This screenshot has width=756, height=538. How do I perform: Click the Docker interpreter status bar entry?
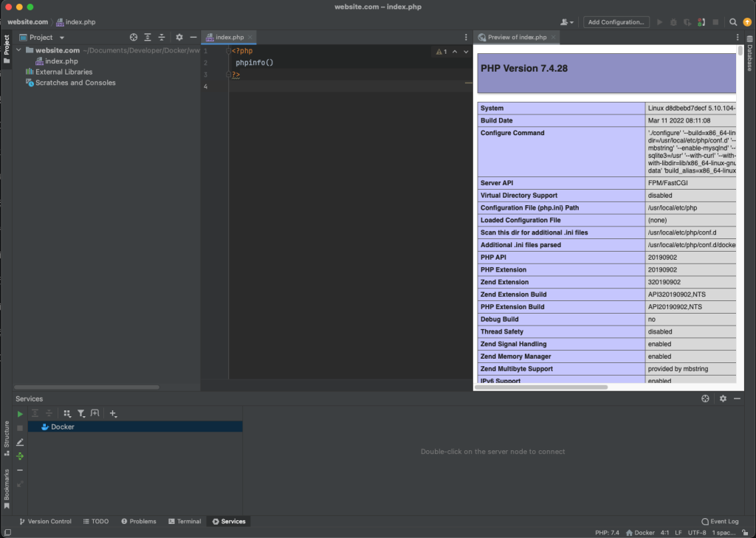(640, 533)
